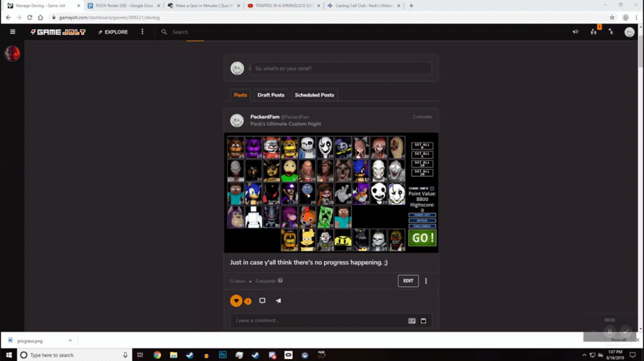Open the post's three-dot options menu
This screenshot has width=644, height=361.
point(426,281)
